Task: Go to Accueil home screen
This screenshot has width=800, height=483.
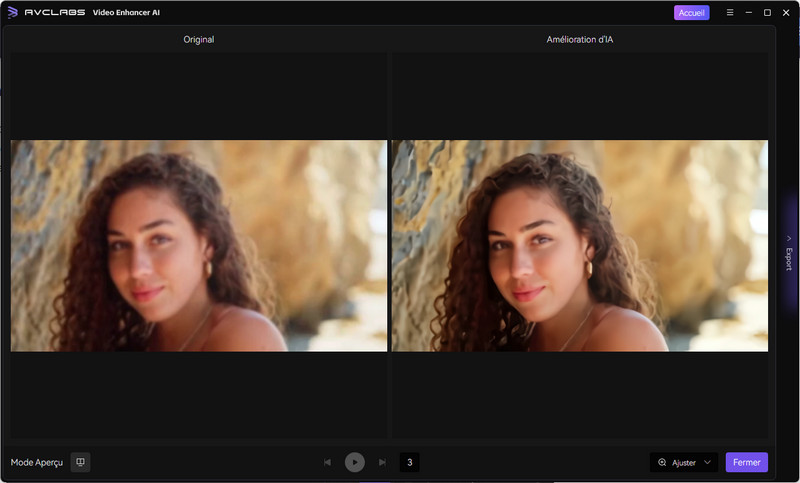Action: pos(692,13)
